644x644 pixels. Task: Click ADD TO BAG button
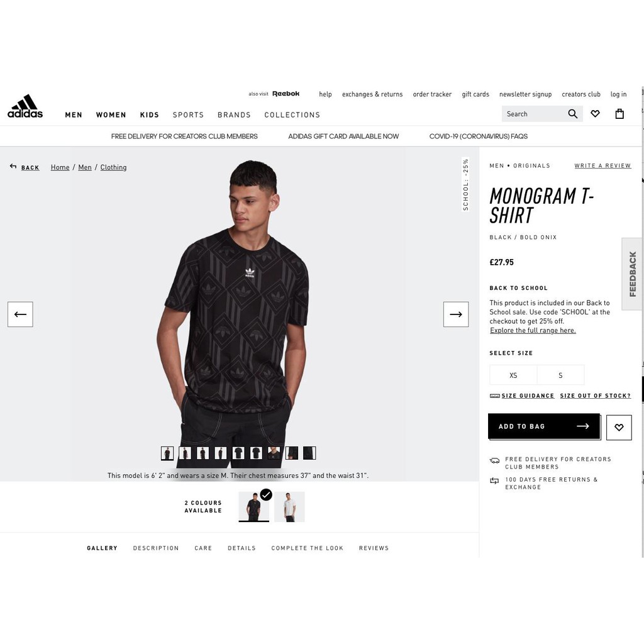(544, 426)
